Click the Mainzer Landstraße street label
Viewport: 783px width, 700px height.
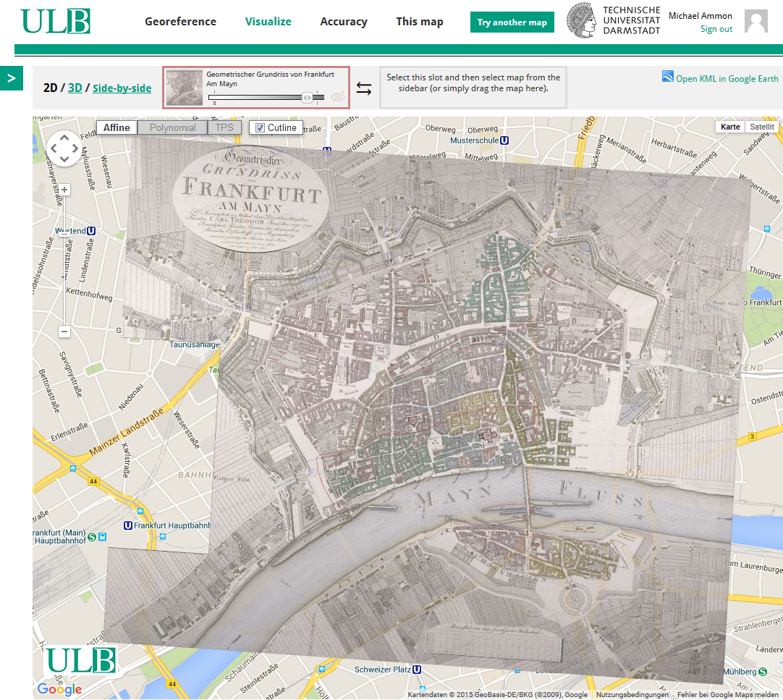pyautogui.click(x=127, y=431)
